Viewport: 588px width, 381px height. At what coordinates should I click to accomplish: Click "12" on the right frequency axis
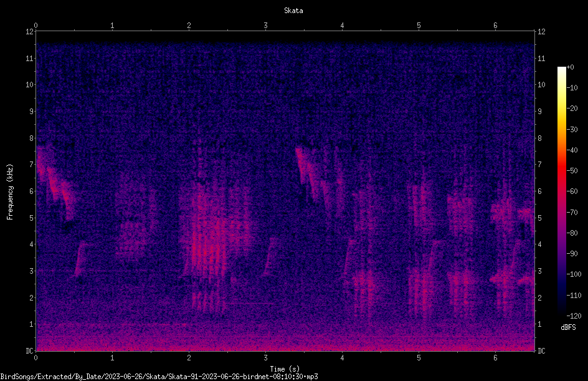point(541,32)
